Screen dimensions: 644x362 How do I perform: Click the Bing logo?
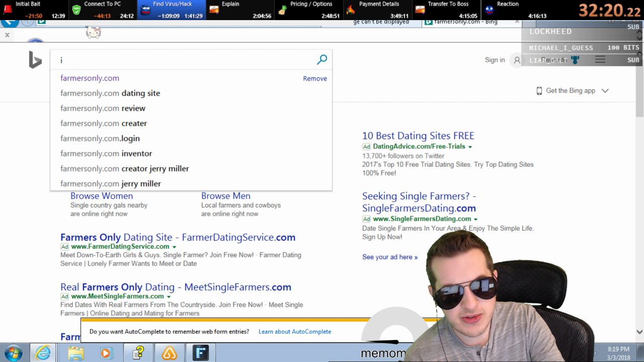pyautogui.click(x=35, y=60)
